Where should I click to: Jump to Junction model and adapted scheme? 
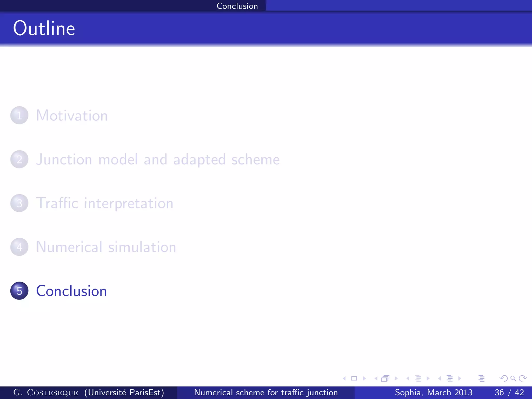158,159
